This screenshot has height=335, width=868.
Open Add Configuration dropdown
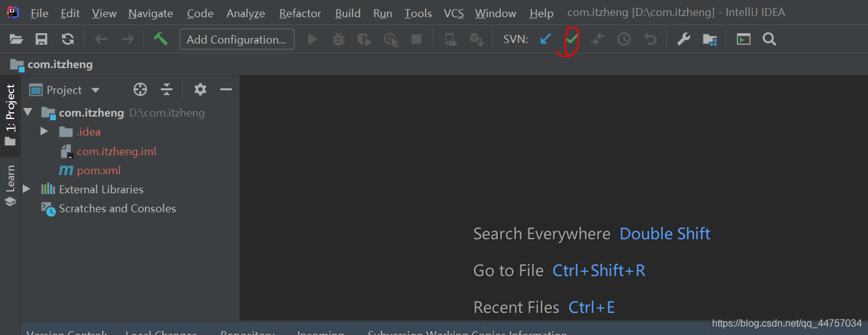tap(237, 39)
